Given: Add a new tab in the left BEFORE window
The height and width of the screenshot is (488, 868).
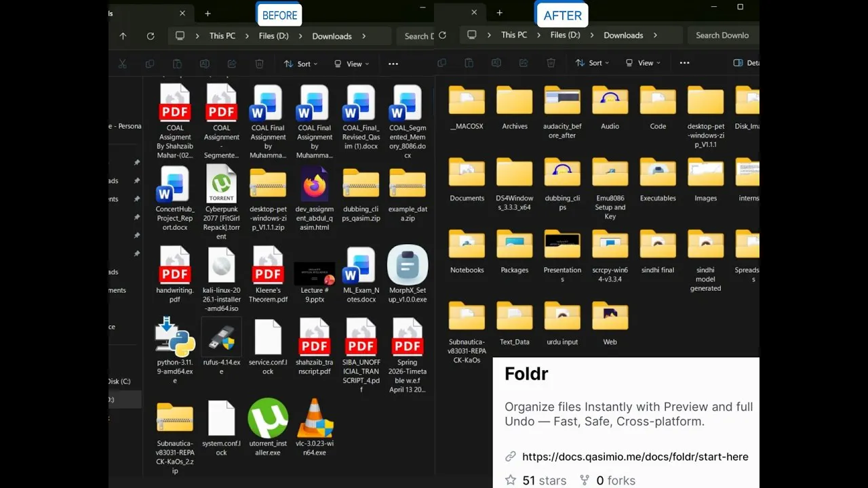Looking at the screenshot, I should [x=208, y=14].
